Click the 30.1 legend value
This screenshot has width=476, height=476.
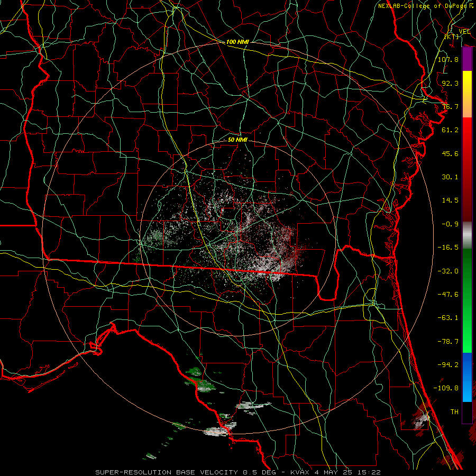coord(450,177)
